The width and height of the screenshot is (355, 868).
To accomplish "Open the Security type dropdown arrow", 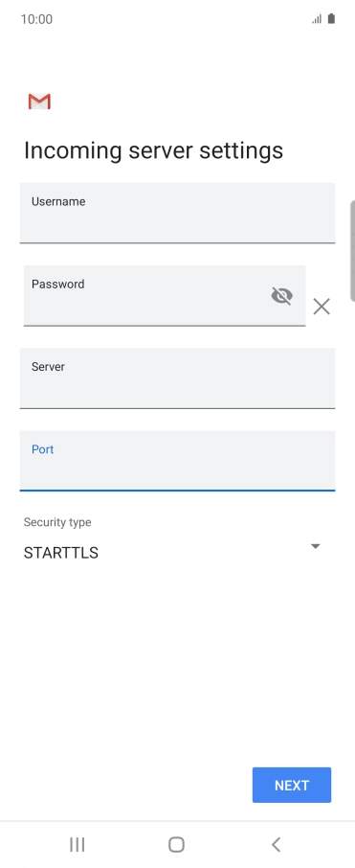I will (x=315, y=546).
